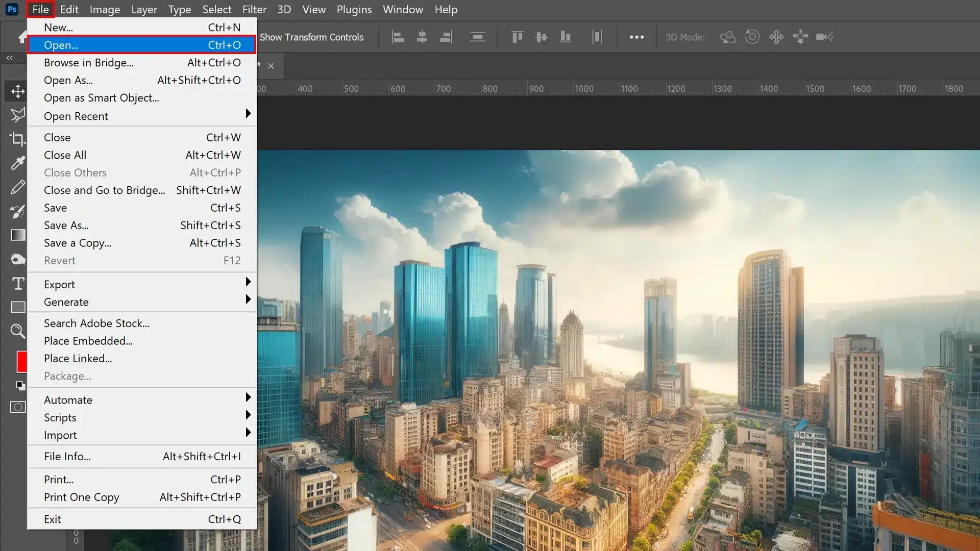Collapse the toolbox with double-arrow
This screenshot has width=980, height=551.
click(x=9, y=58)
